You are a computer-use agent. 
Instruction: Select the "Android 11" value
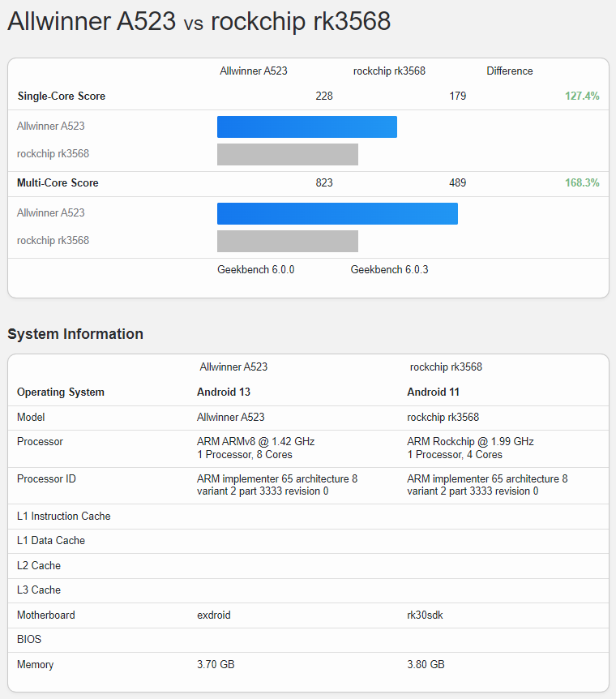click(434, 392)
